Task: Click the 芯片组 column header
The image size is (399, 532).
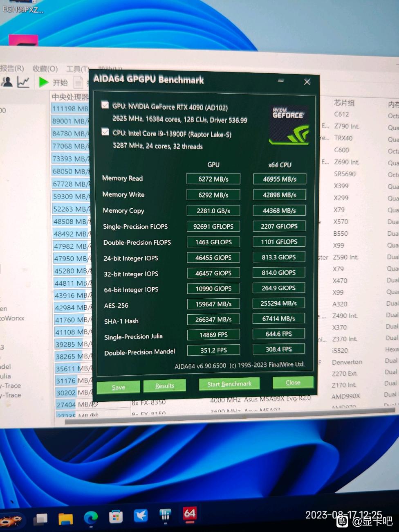Action: click(344, 103)
